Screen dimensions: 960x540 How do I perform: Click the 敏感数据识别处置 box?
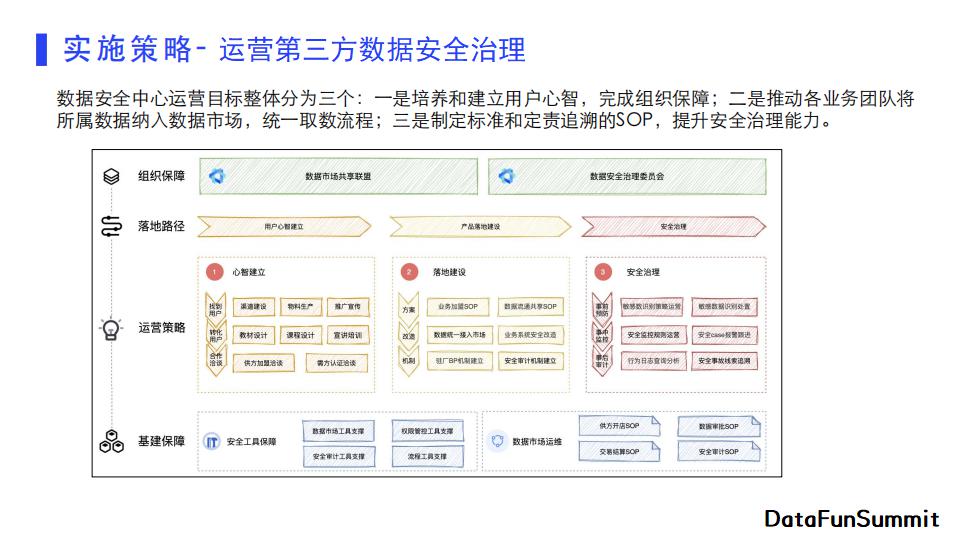point(724,306)
